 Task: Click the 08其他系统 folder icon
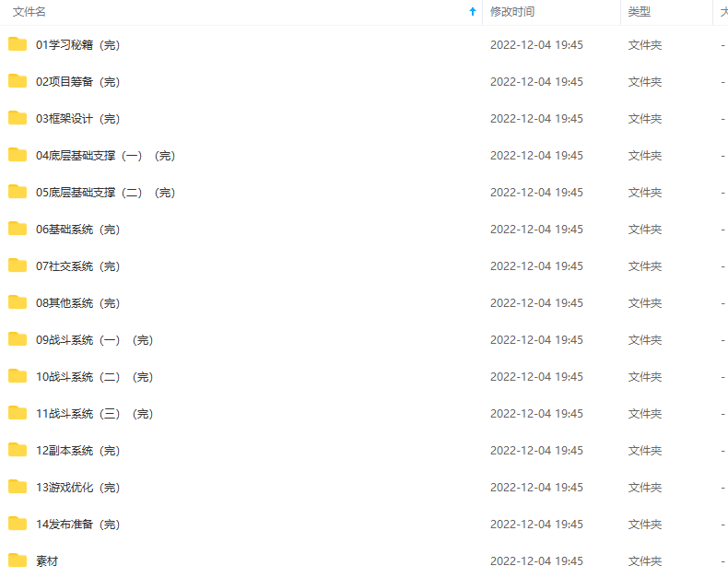tap(18, 302)
